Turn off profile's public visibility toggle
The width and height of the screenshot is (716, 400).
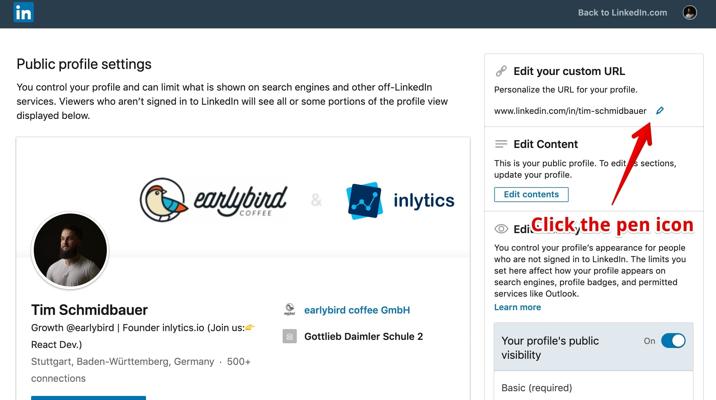(x=673, y=341)
